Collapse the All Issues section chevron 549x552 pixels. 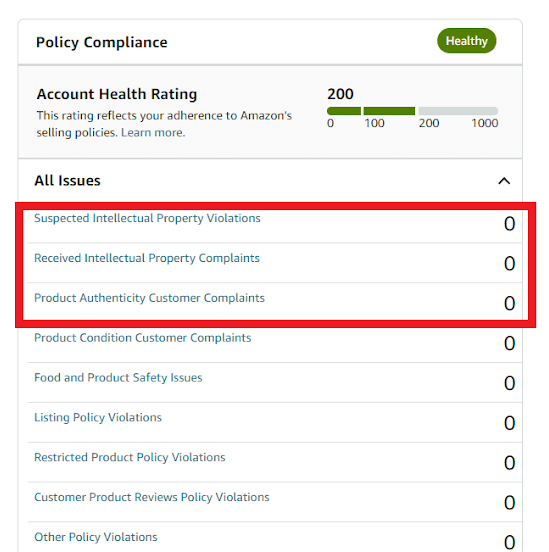(504, 181)
